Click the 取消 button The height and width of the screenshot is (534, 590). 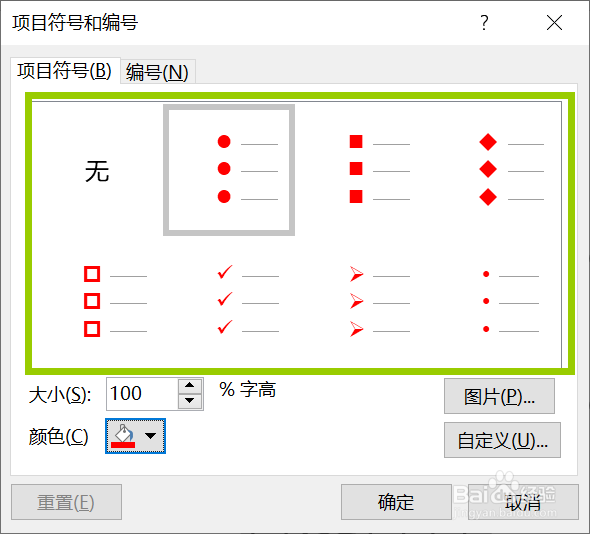click(x=523, y=502)
